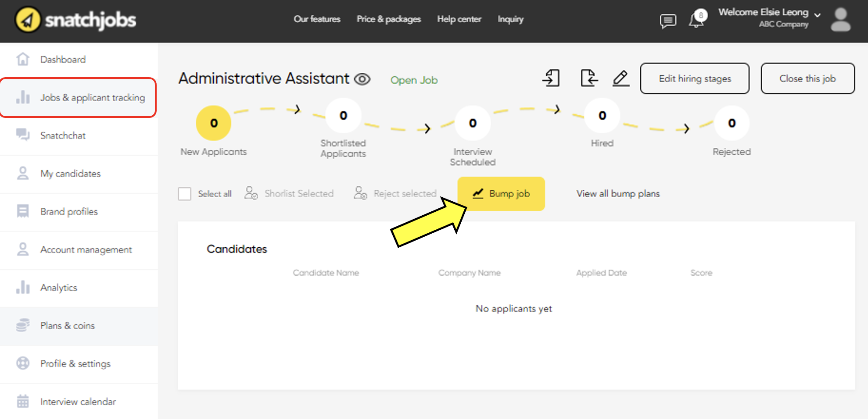Viewport: 868px width, 420px height.
Task: Click the pencil edit job icon
Action: tap(621, 78)
